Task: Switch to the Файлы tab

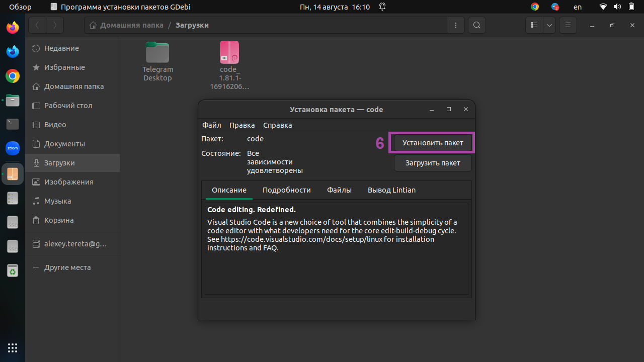Action: click(339, 190)
